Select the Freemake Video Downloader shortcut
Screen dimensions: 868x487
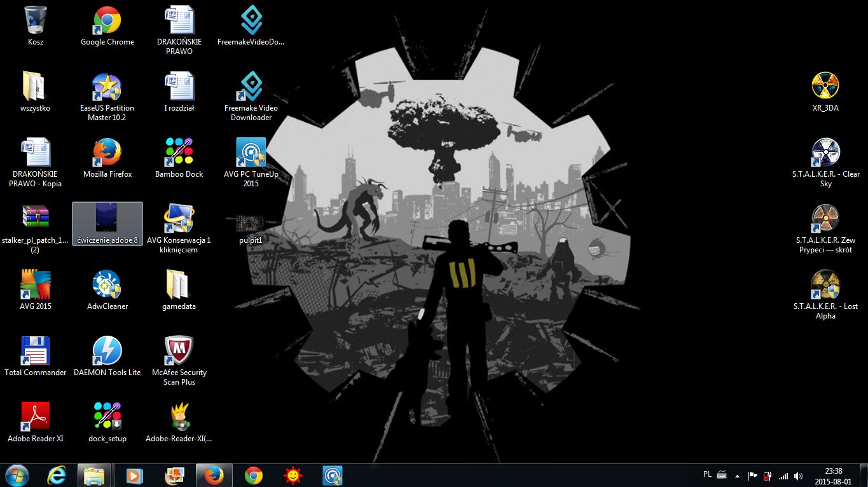click(251, 97)
